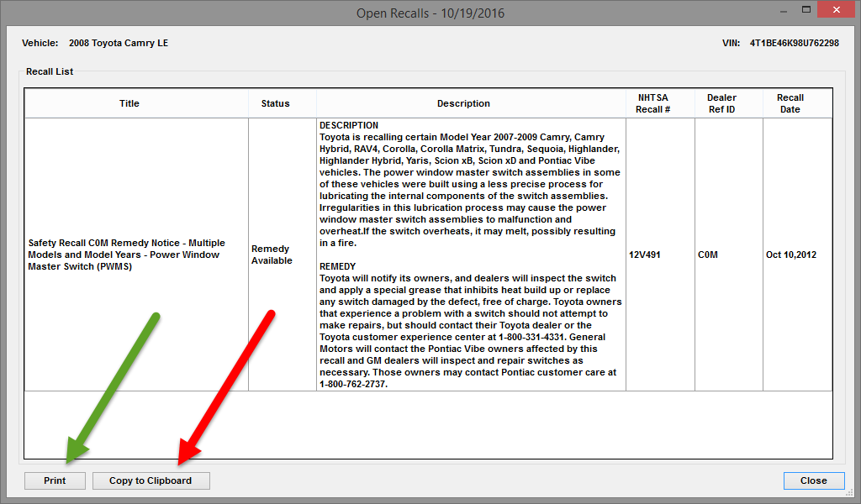Click the Open Recalls - 10/19/2016 title bar
861x504 pixels.
tap(430, 13)
